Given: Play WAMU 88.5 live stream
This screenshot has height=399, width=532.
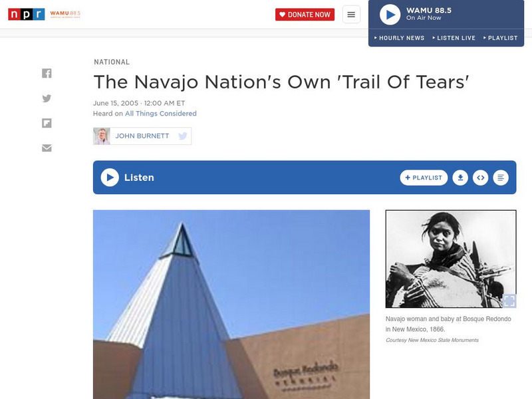Looking at the screenshot, I should pos(390,15).
